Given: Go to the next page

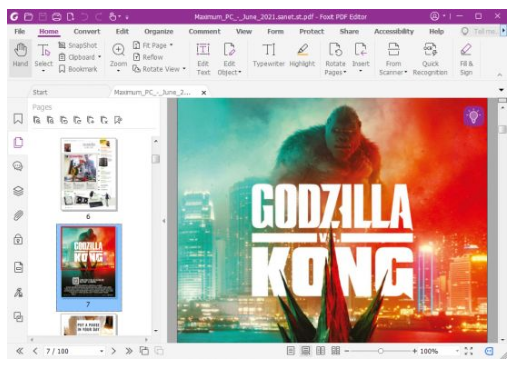Looking at the screenshot, I should click(114, 351).
